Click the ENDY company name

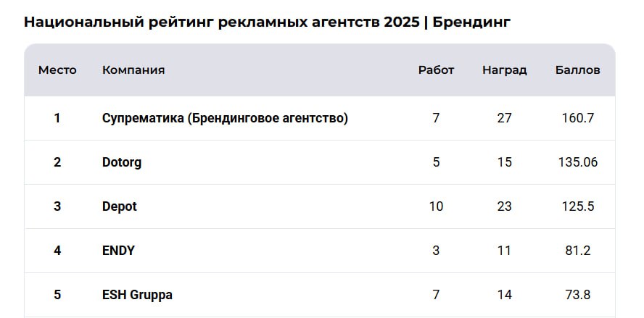(118, 251)
